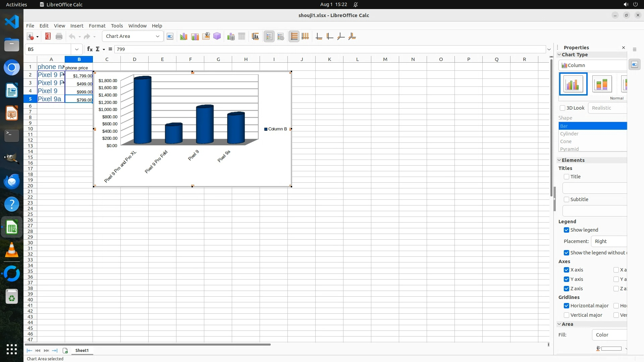Collapse the Elements section expander
Viewport: 644px width, 362px height.
pyautogui.click(x=559, y=160)
